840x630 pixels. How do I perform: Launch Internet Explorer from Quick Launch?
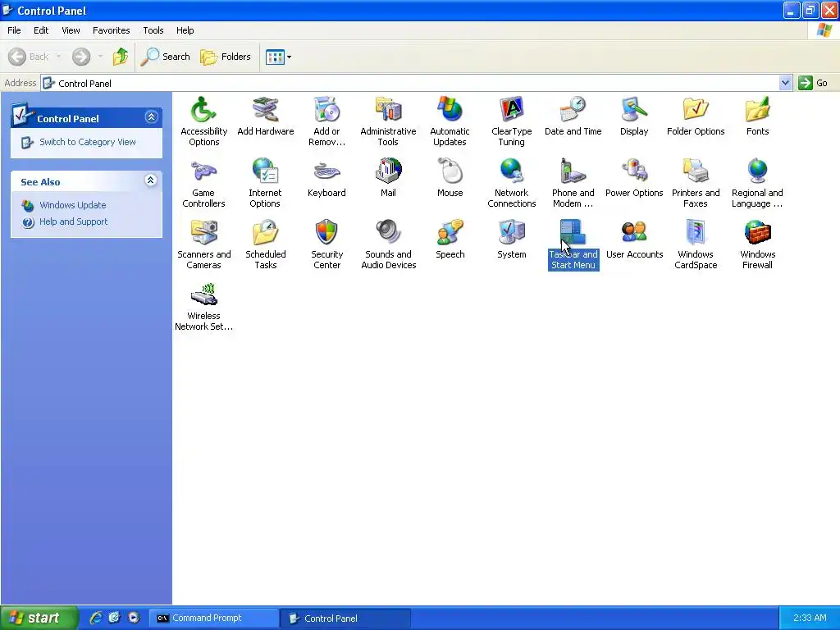(96, 618)
